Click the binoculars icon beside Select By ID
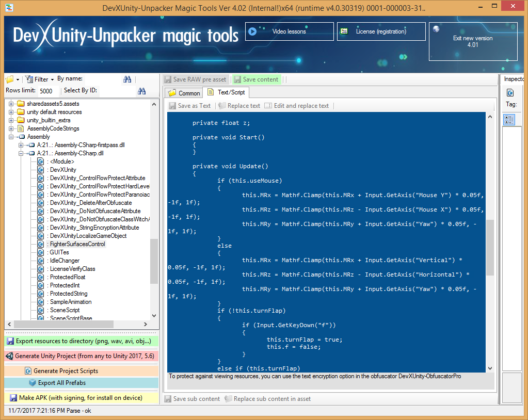528x420 pixels. pos(142,91)
